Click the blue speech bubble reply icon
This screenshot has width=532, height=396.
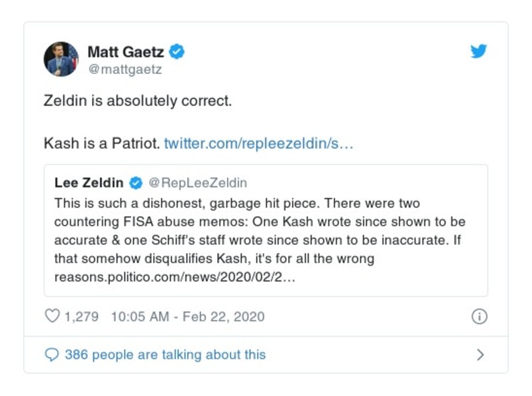click(52, 355)
